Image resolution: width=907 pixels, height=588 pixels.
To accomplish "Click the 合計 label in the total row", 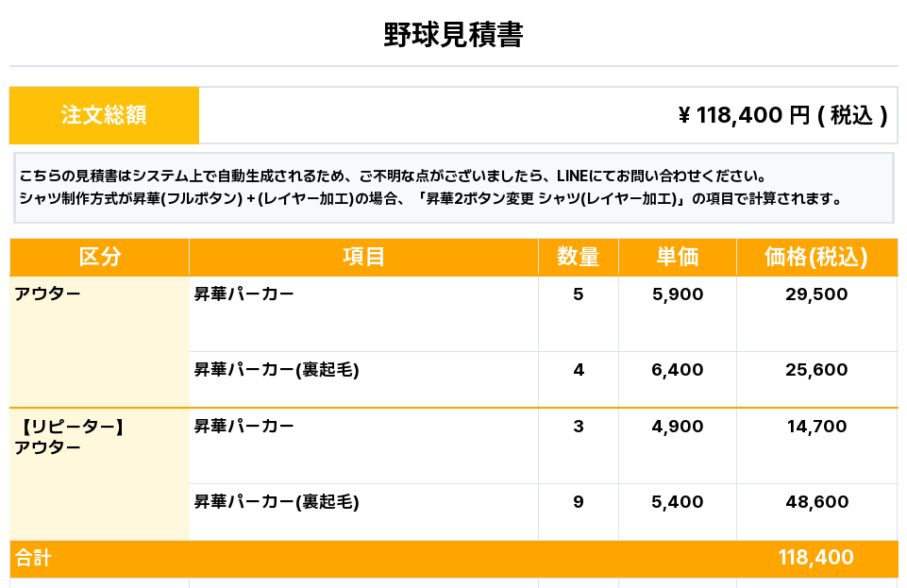I will point(33,559).
